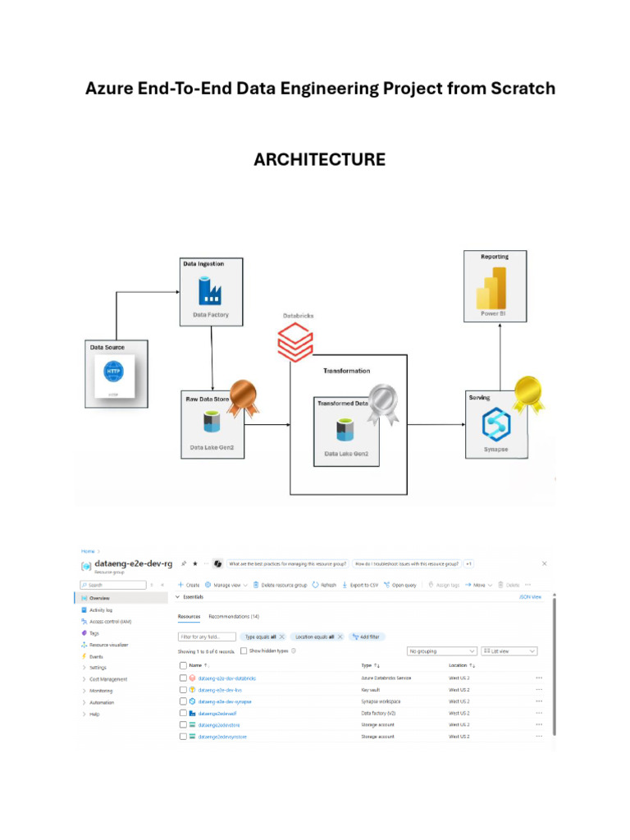Sort resources by the Location column
This screenshot has height=840, width=630.
point(461,665)
